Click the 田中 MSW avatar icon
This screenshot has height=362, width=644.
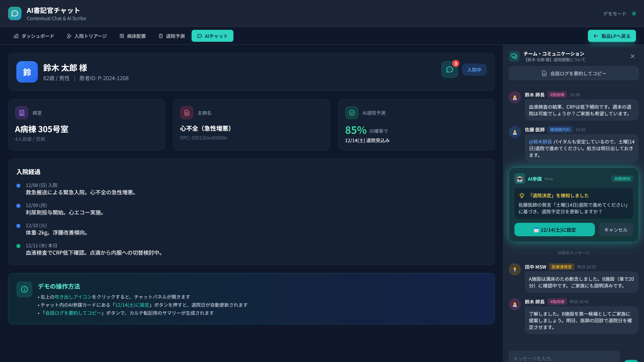[515, 269]
